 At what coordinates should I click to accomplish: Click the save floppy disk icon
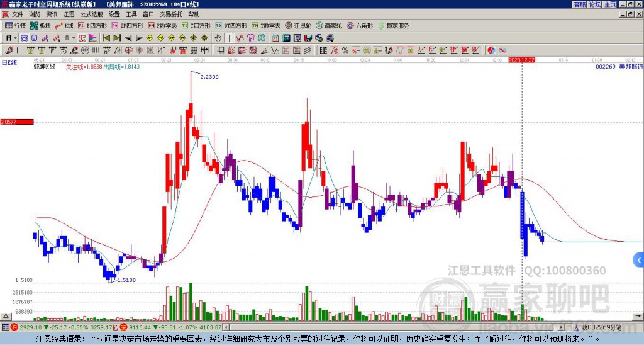pyautogui.click(x=308, y=38)
